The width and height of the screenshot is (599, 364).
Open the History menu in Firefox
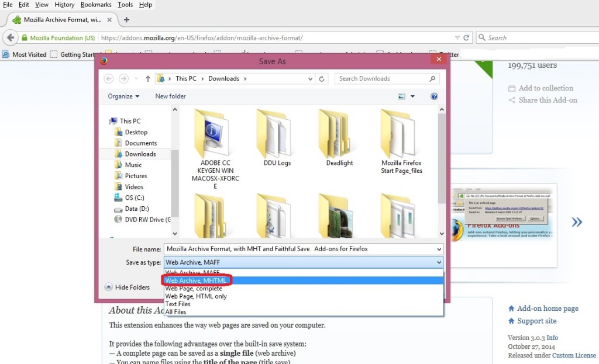(x=64, y=5)
